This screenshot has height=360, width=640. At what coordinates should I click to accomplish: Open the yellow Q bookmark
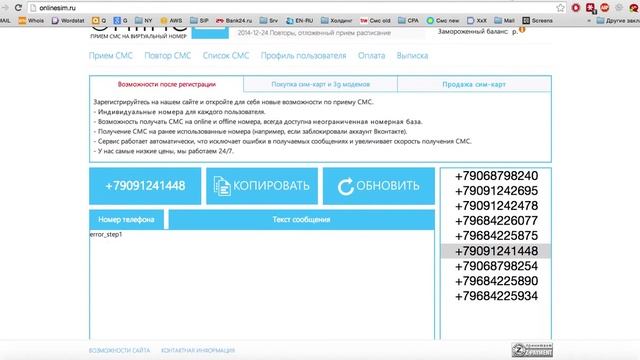point(99,20)
